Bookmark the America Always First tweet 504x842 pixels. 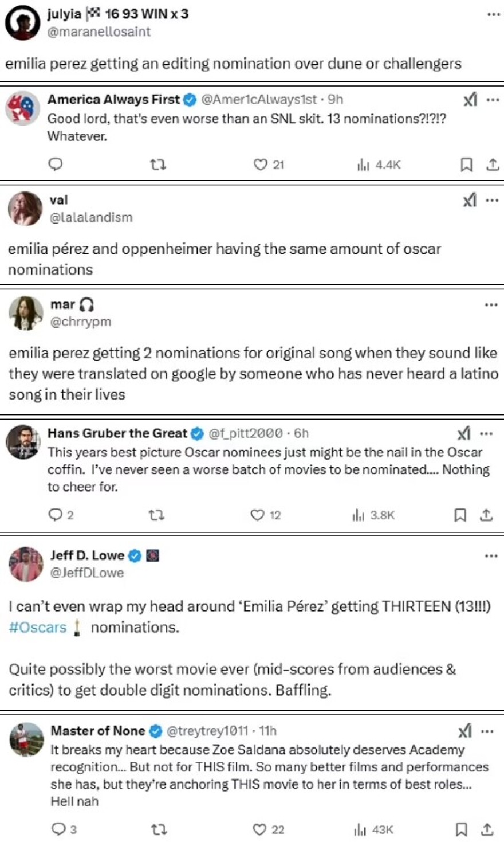point(467,165)
